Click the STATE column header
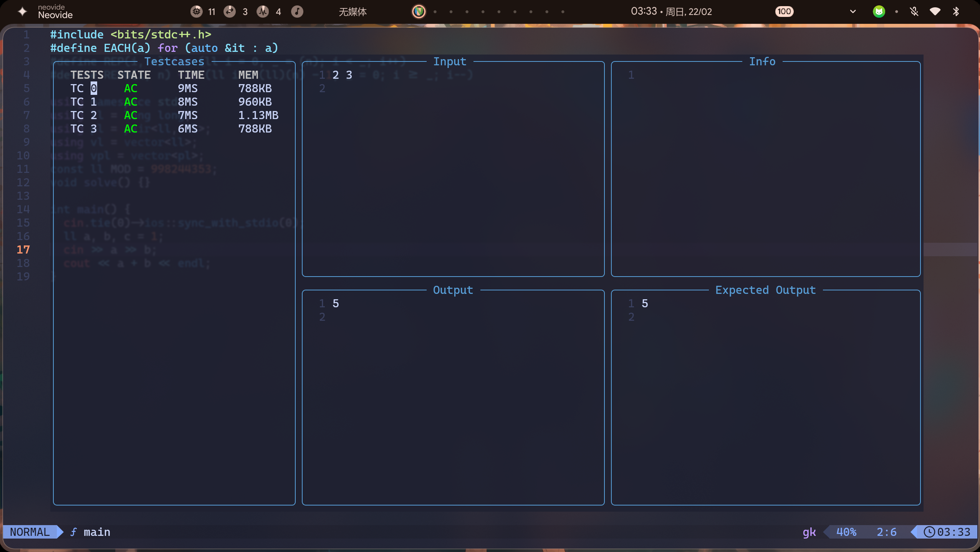This screenshot has width=980, height=552. pyautogui.click(x=134, y=75)
